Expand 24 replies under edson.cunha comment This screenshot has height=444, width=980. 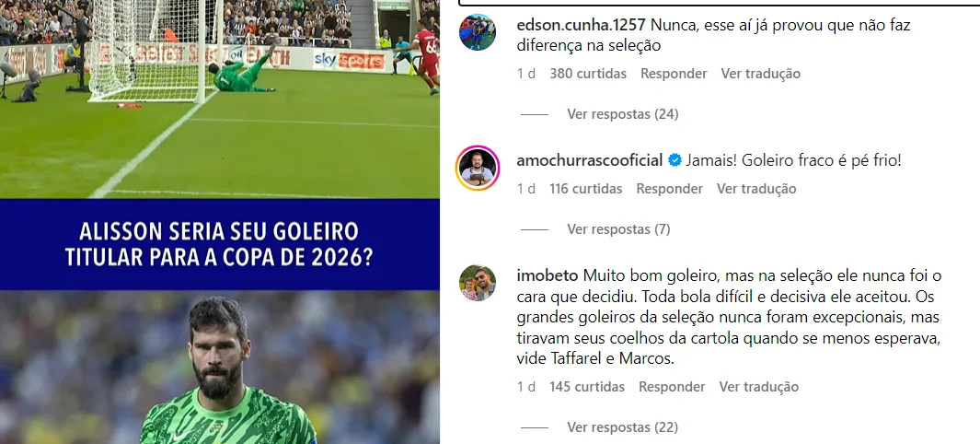point(622,114)
